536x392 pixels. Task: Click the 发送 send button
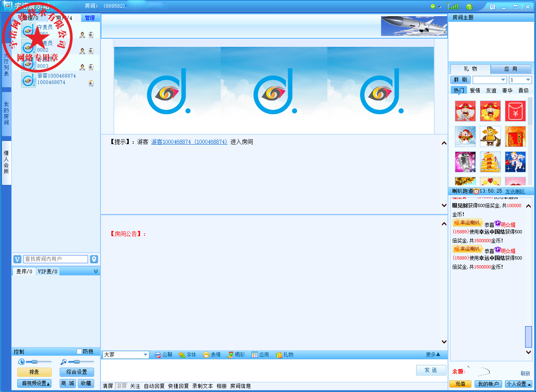pyautogui.click(x=431, y=370)
